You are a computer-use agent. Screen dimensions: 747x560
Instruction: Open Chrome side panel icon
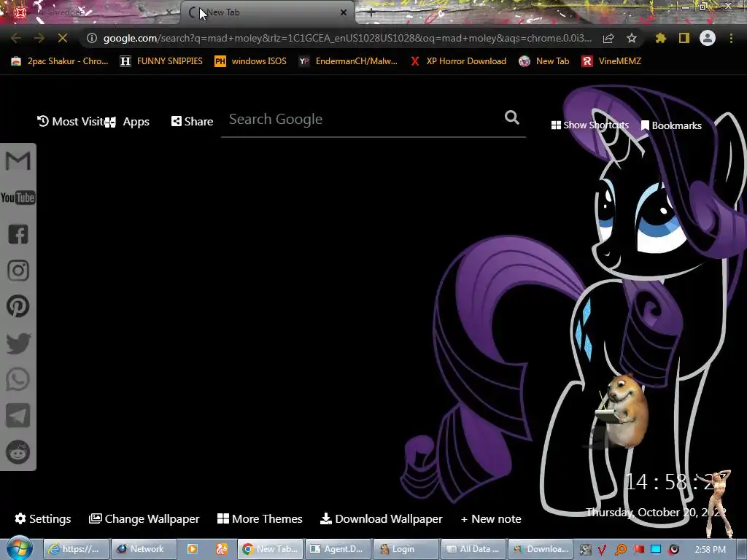click(684, 38)
